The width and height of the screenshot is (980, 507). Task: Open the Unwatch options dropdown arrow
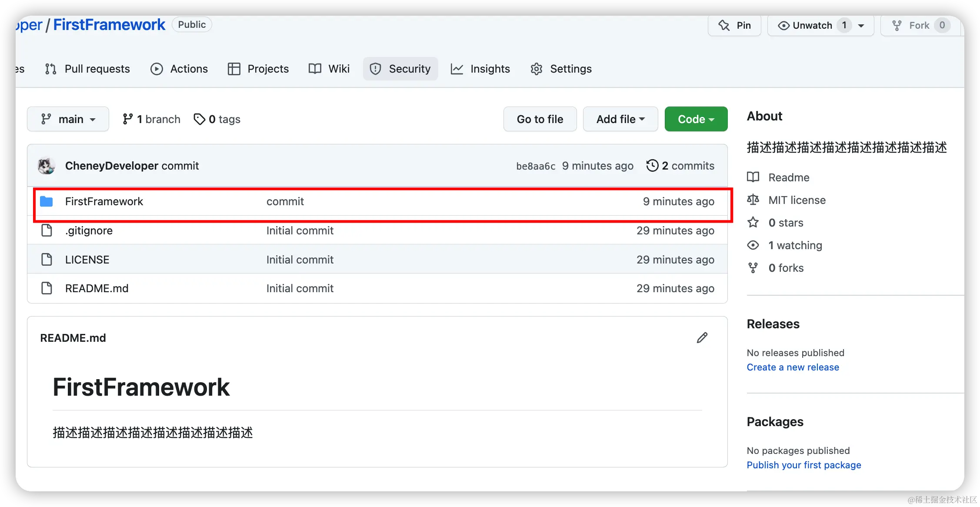(861, 26)
